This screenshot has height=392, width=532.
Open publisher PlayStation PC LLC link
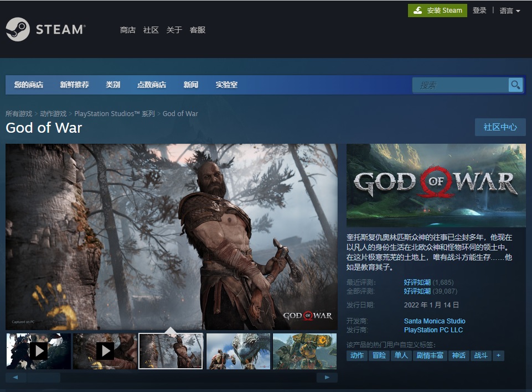[x=433, y=330]
